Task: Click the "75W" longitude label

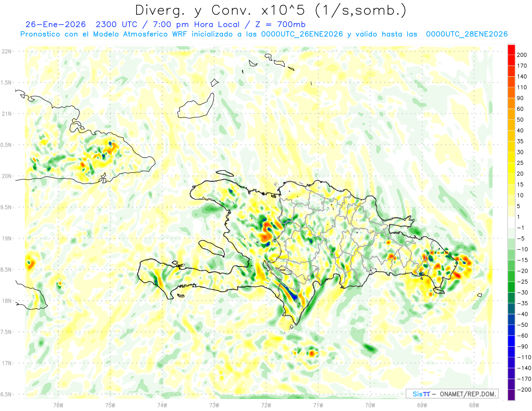Action: (110, 405)
